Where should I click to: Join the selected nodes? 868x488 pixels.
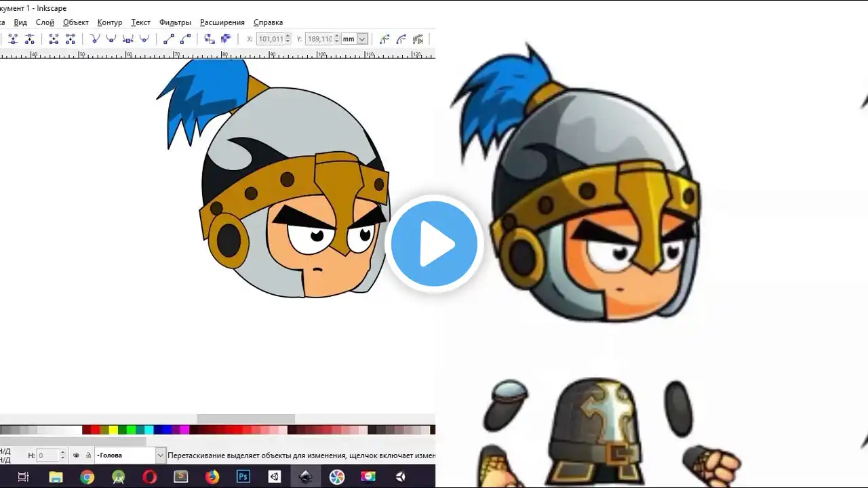tap(13, 39)
